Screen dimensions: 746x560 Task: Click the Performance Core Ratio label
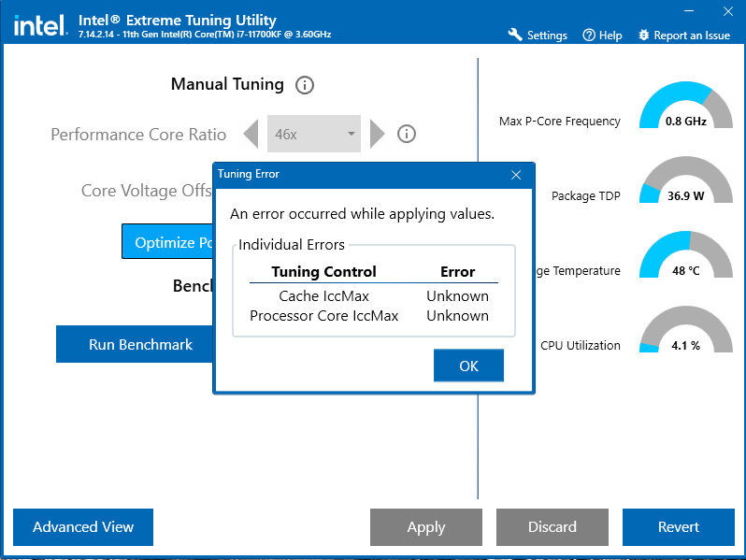tap(138, 135)
